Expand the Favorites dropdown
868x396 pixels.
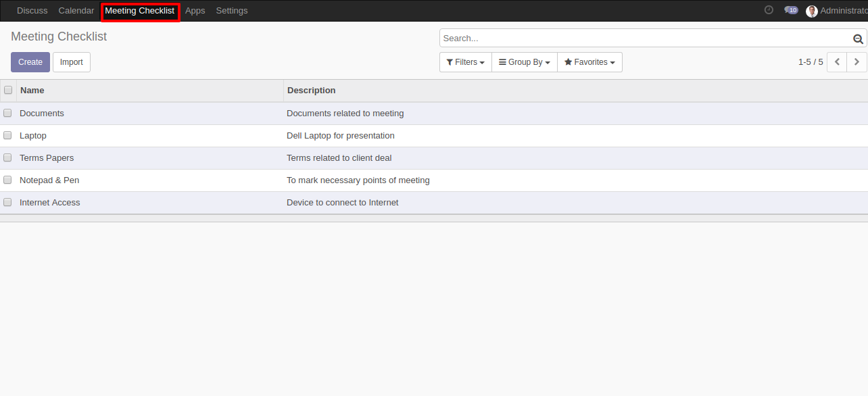pos(589,62)
